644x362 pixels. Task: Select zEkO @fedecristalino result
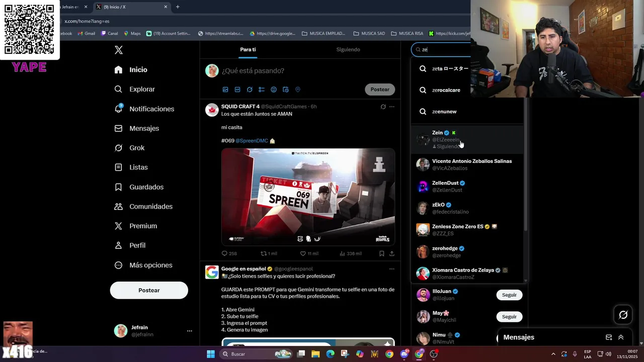pos(467,208)
